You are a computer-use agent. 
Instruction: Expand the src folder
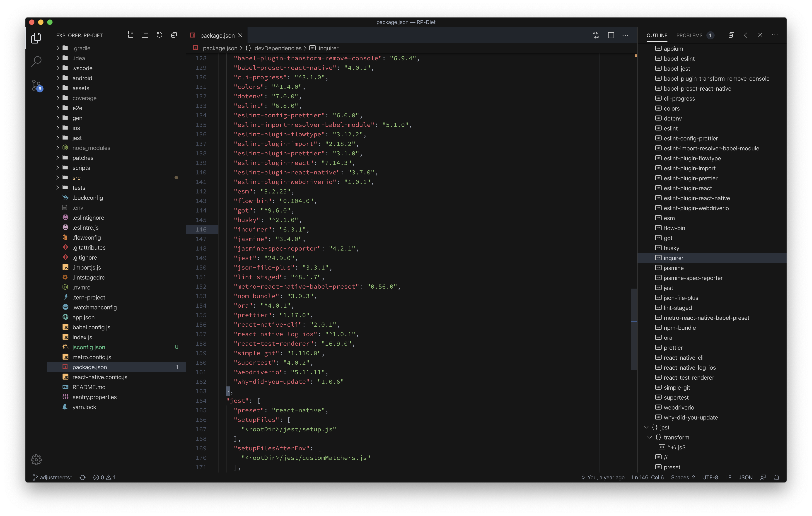(77, 178)
